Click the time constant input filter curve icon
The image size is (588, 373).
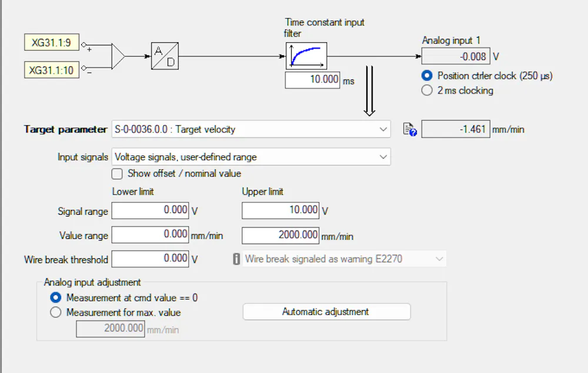tap(306, 56)
